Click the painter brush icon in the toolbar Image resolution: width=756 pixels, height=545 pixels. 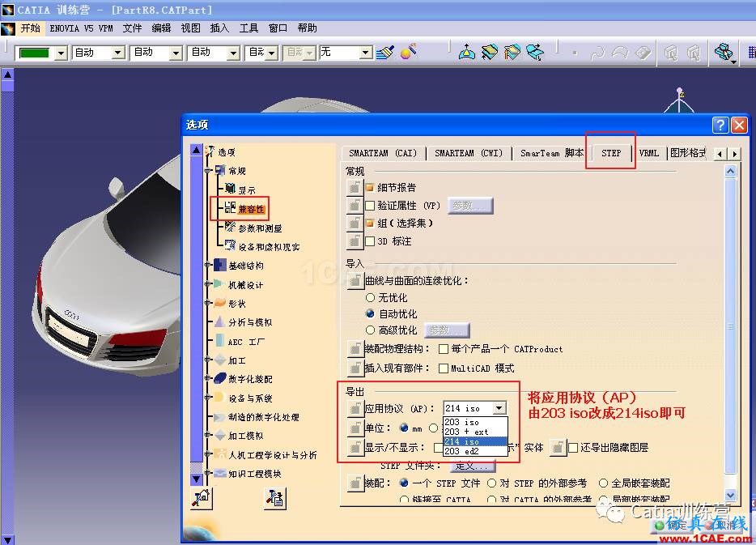[384, 52]
